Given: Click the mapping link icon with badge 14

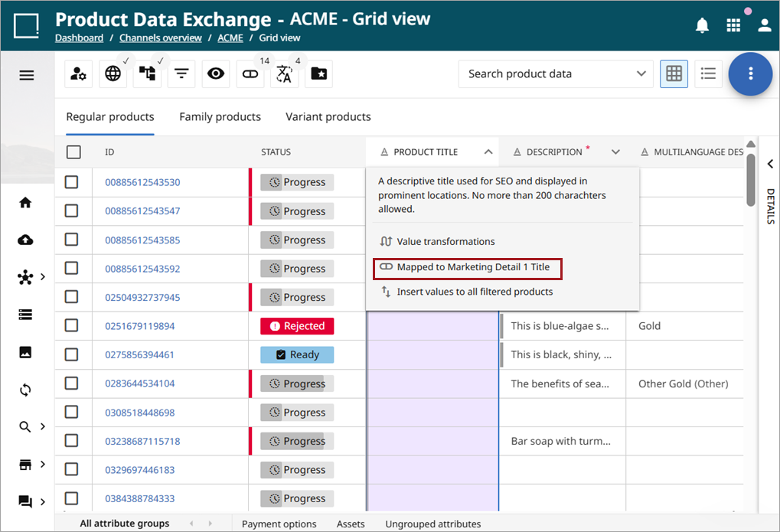Looking at the screenshot, I should pyautogui.click(x=250, y=74).
